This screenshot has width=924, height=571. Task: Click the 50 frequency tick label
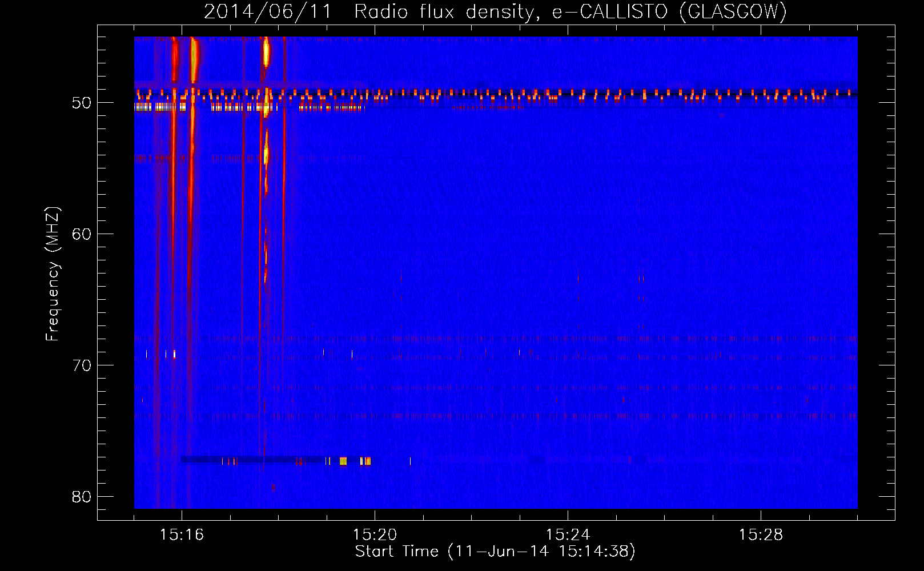coord(82,103)
